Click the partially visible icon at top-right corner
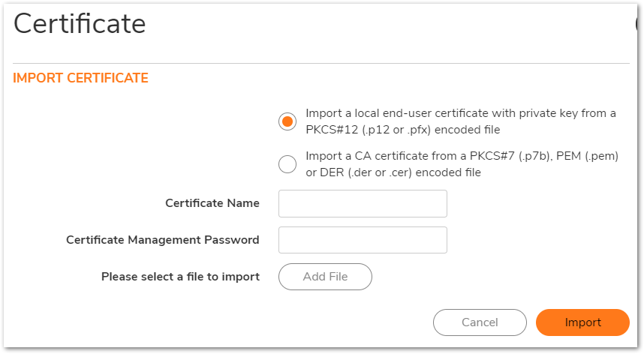The image size is (644, 354). pos(639,24)
